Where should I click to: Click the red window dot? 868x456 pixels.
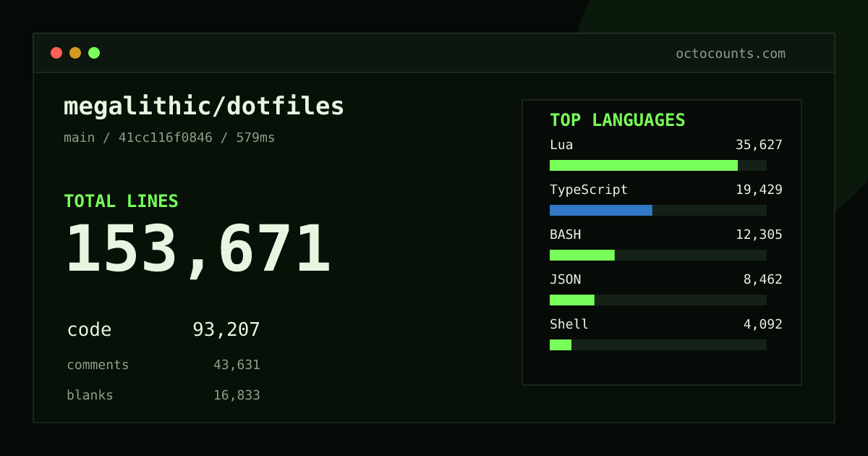click(56, 53)
